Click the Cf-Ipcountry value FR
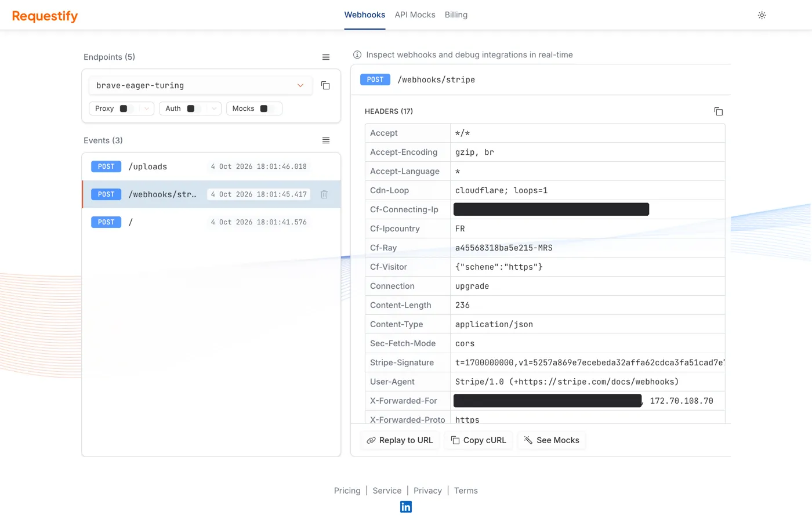The height and width of the screenshot is (522, 812). (x=460, y=229)
